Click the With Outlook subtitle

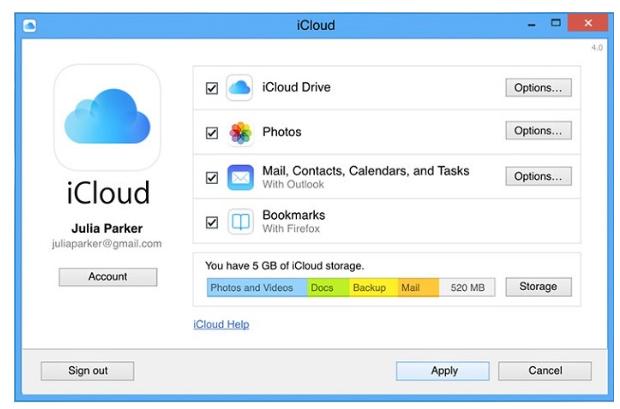pyautogui.click(x=293, y=184)
